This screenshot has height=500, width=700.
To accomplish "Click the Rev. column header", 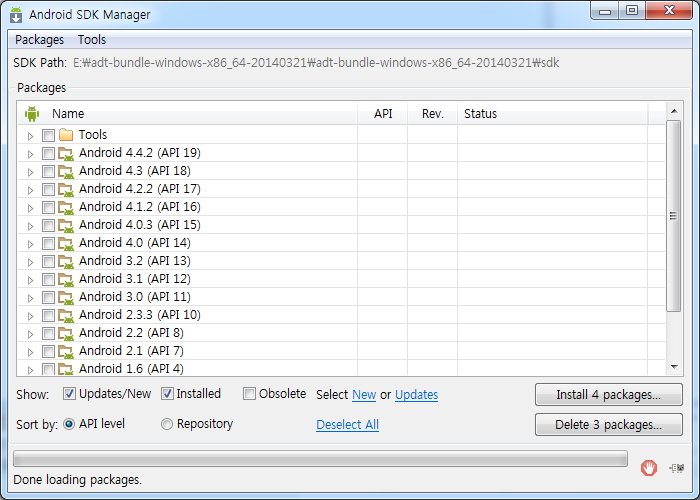I will tap(433, 113).
